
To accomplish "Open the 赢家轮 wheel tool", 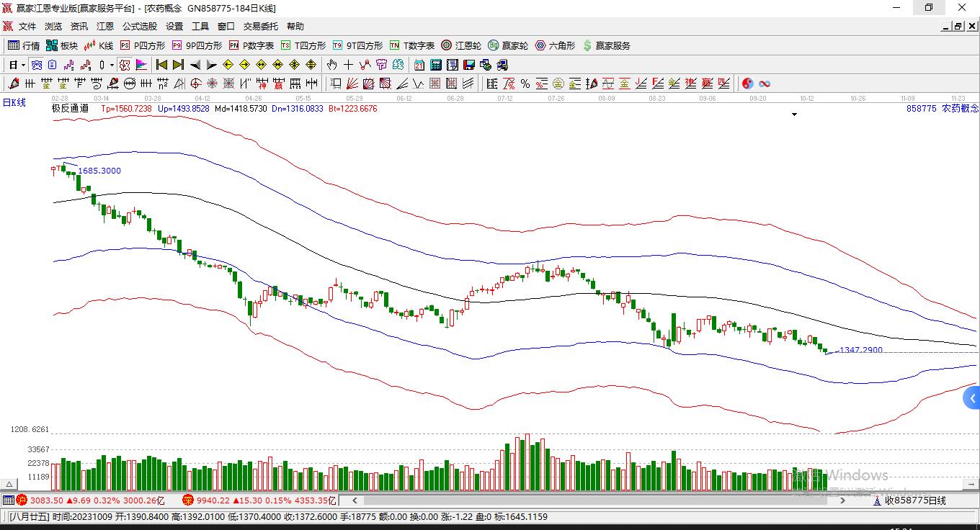I will tap(508, 45).
